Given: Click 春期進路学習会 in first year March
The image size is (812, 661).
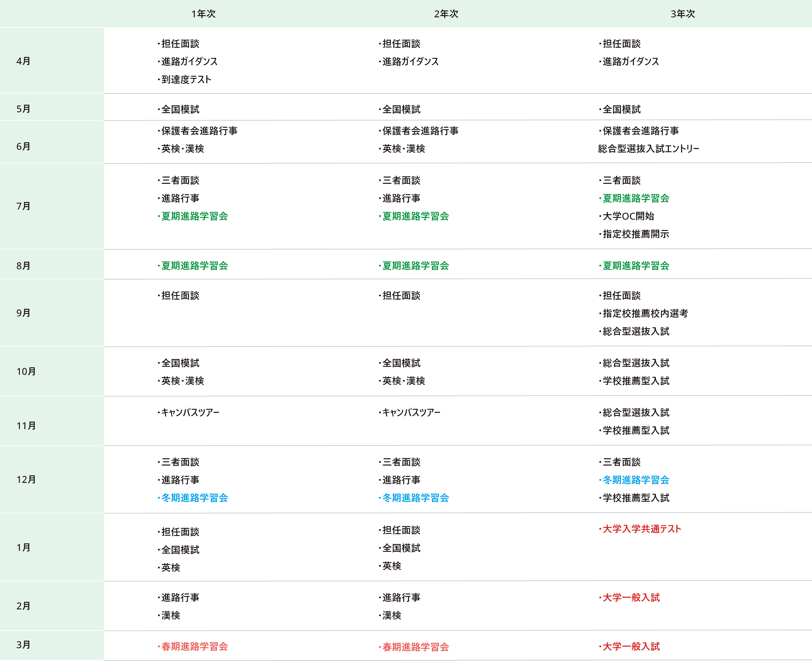Looking at the screenshot, I should pos(194,647).
